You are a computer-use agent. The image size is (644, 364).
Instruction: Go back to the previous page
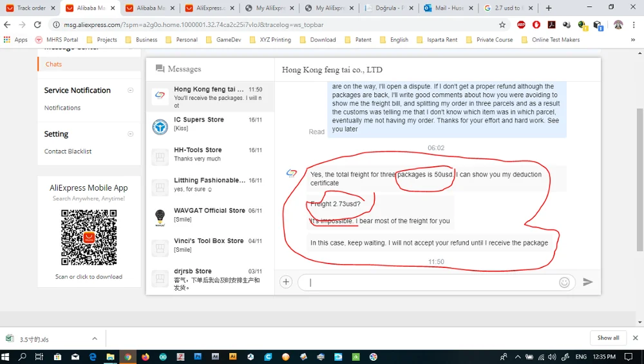tap(7, 24)
